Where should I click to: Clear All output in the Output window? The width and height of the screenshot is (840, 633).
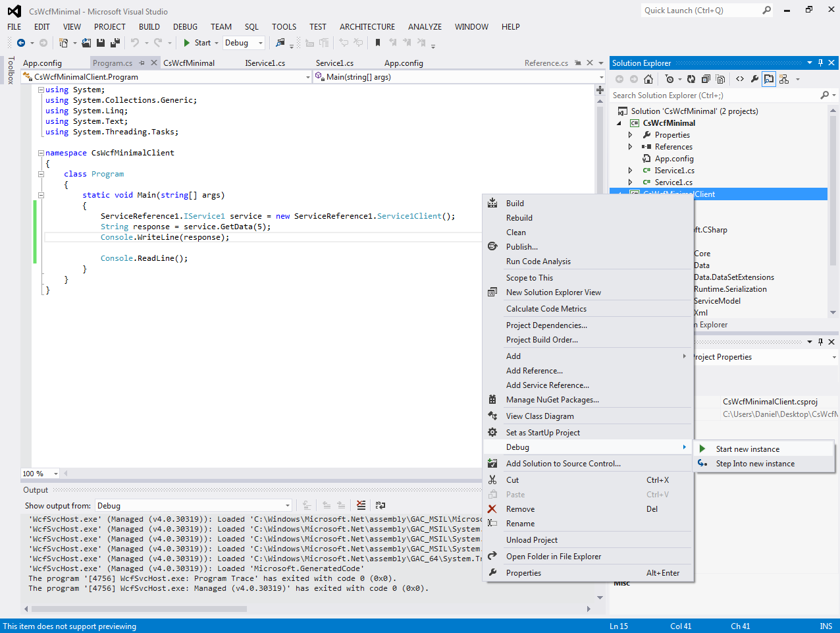pyautogui.click(x=361, y=505)
